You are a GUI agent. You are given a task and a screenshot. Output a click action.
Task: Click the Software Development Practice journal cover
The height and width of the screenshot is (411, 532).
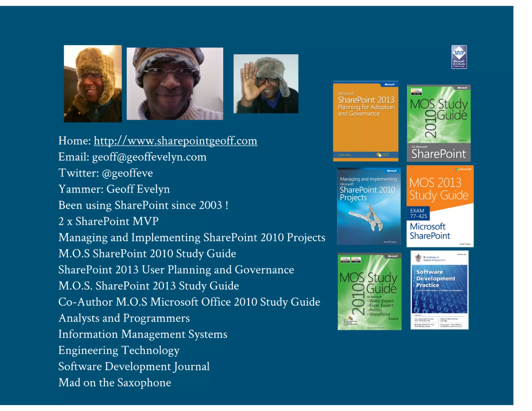point(440,290)
